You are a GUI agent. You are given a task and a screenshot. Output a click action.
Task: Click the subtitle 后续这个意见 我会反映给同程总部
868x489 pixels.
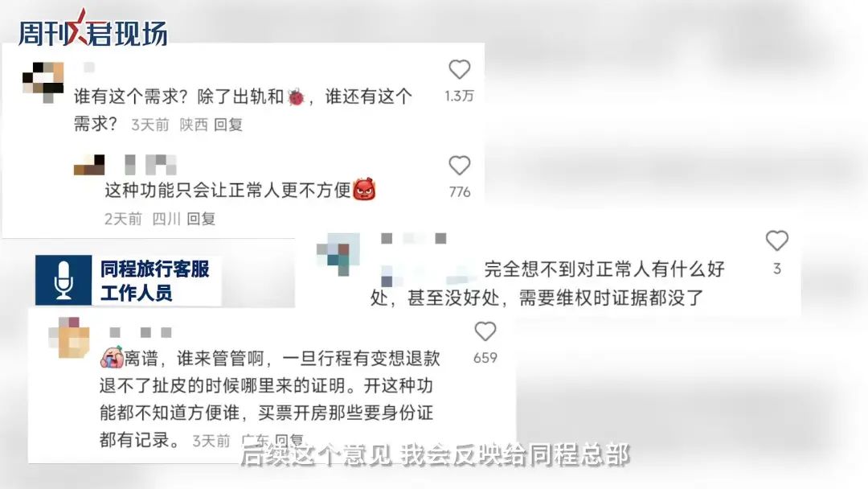point(435,454)
